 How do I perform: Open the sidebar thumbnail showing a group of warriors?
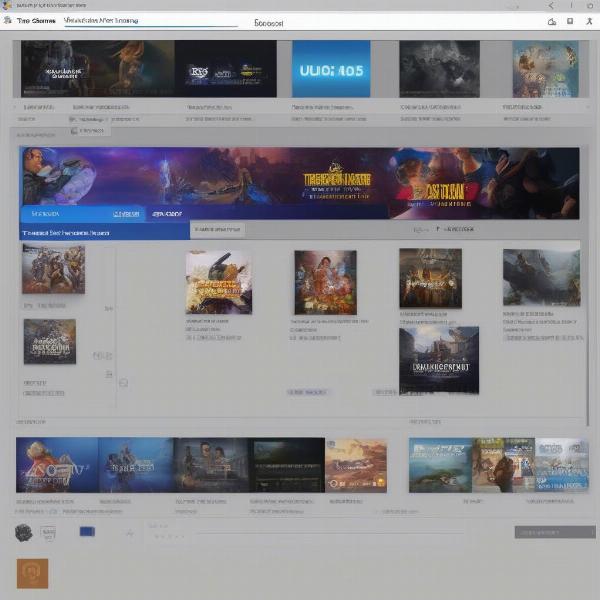[54, 269]
